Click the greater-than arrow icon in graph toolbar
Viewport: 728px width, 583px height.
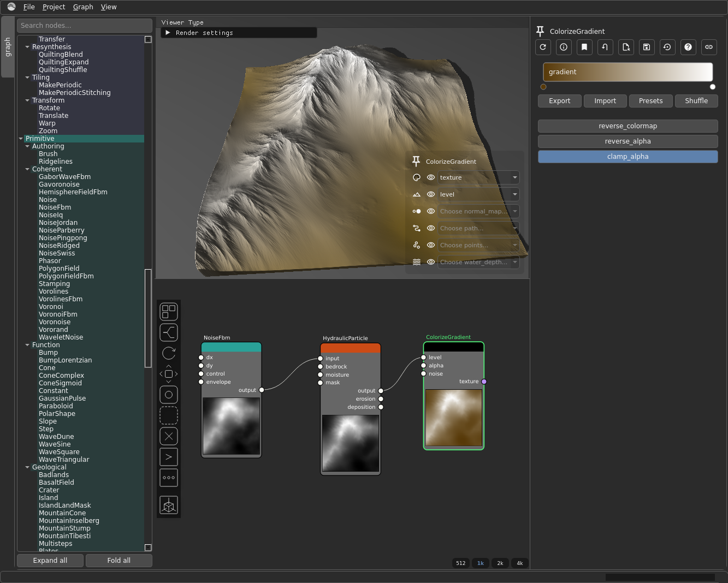click(169, 457)
